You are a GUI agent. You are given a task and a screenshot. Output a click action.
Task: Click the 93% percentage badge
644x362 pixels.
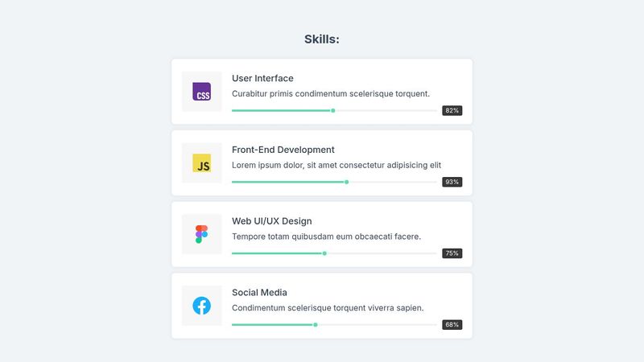[452, 182]
